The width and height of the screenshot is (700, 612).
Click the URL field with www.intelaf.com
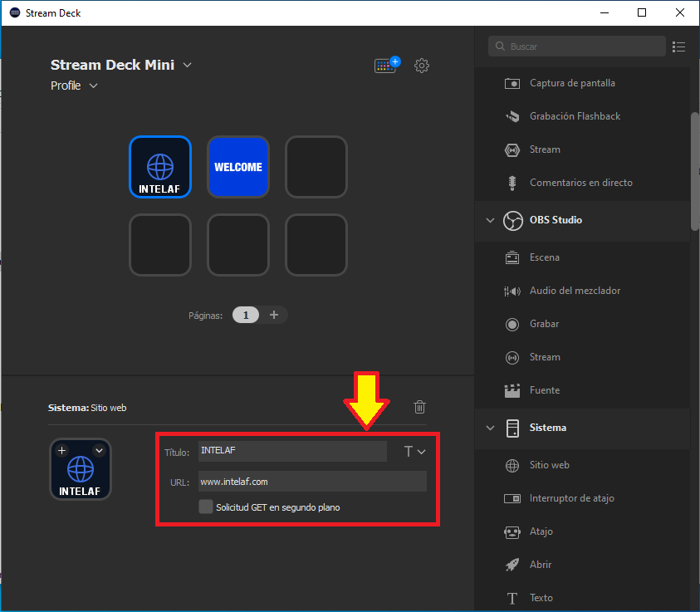(311, 481)
